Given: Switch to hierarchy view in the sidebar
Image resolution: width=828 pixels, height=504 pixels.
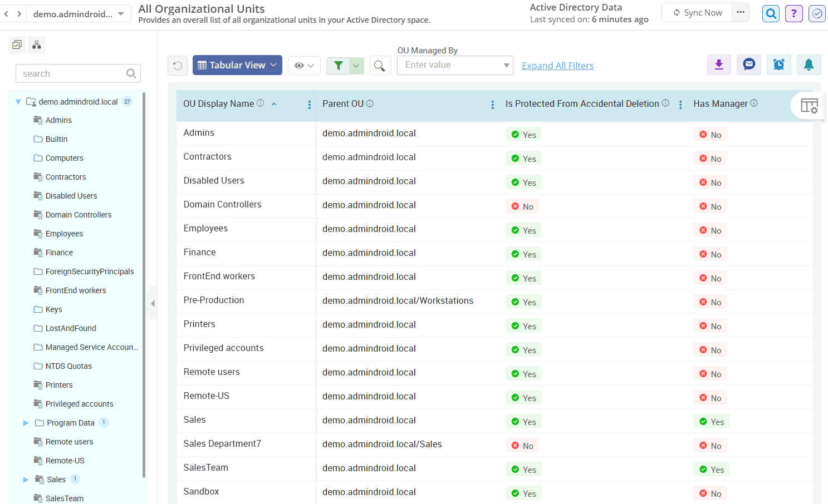Looking at the screenshot, I should (36, 45).
